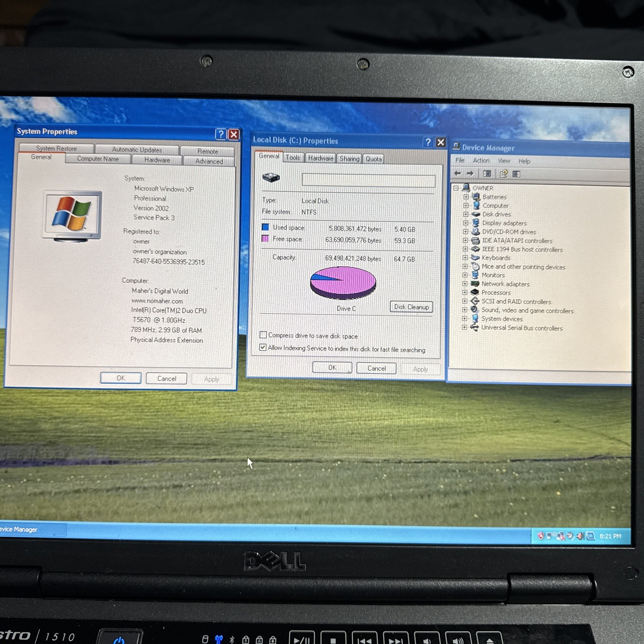This screenshot has width=644, height=644.
Task: Click Cancel in Local Disk Properties
Action: (376, 368)
